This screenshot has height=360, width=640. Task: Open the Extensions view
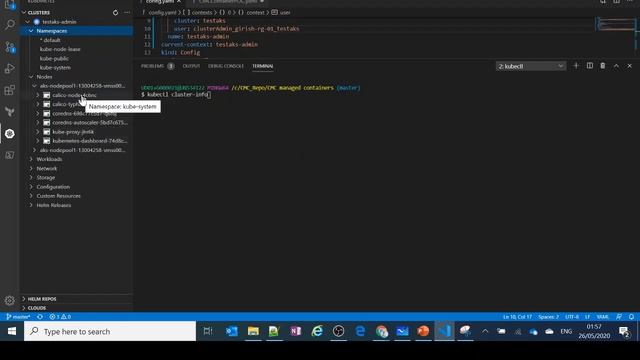pos(10,90)
